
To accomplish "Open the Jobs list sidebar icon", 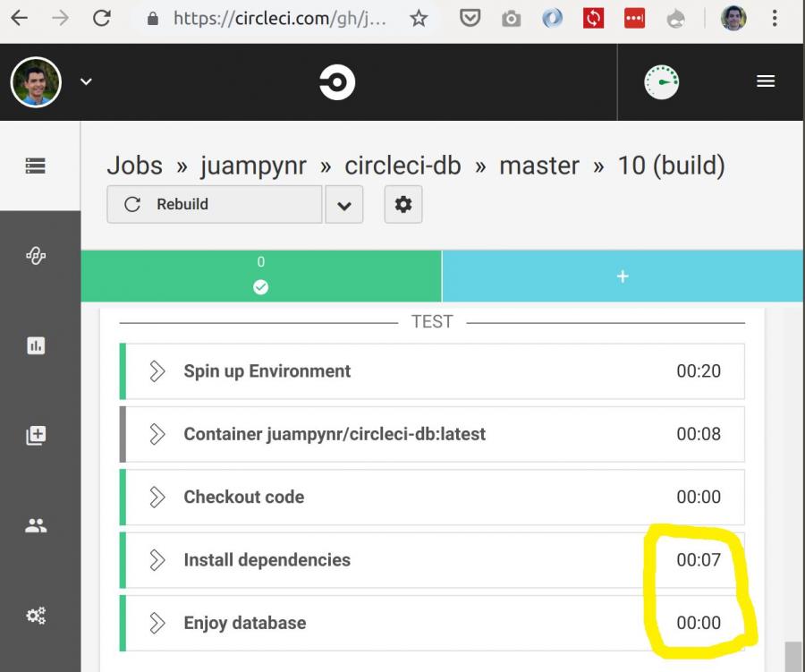I will 36,166.
